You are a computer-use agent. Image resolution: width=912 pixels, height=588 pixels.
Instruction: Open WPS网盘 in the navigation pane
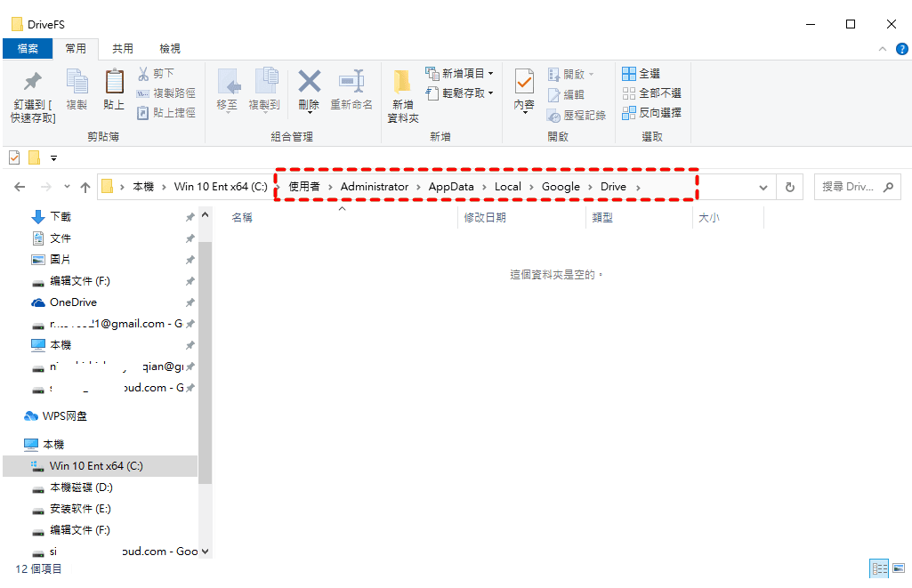[x=64, y=415]
